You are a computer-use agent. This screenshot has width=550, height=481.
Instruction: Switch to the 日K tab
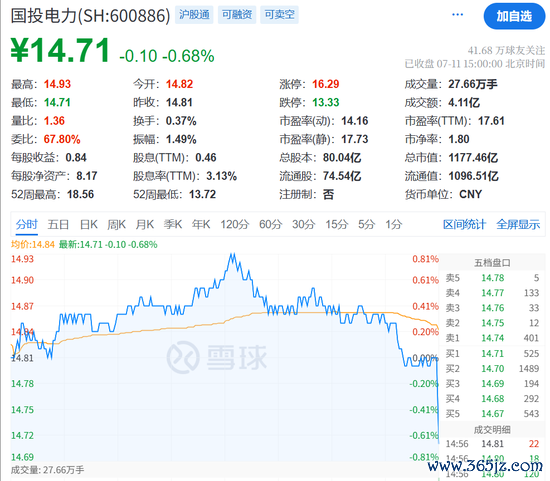[x=89, y=224]
